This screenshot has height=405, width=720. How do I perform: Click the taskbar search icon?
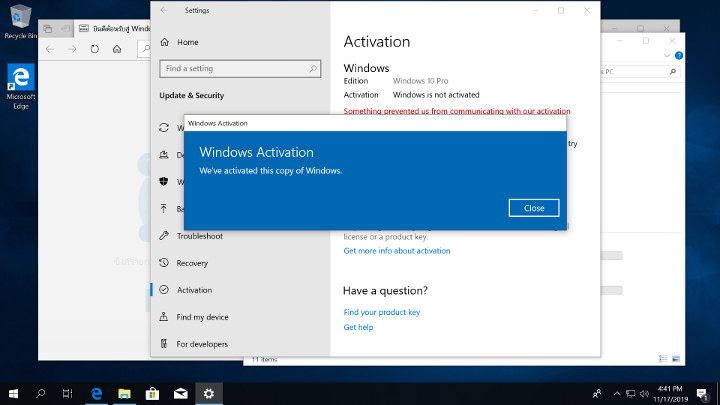pos(40,394)
